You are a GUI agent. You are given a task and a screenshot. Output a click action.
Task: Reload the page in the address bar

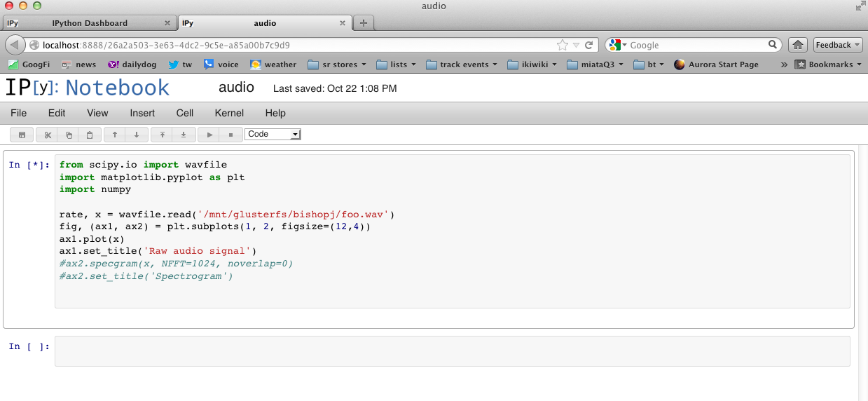589,45
